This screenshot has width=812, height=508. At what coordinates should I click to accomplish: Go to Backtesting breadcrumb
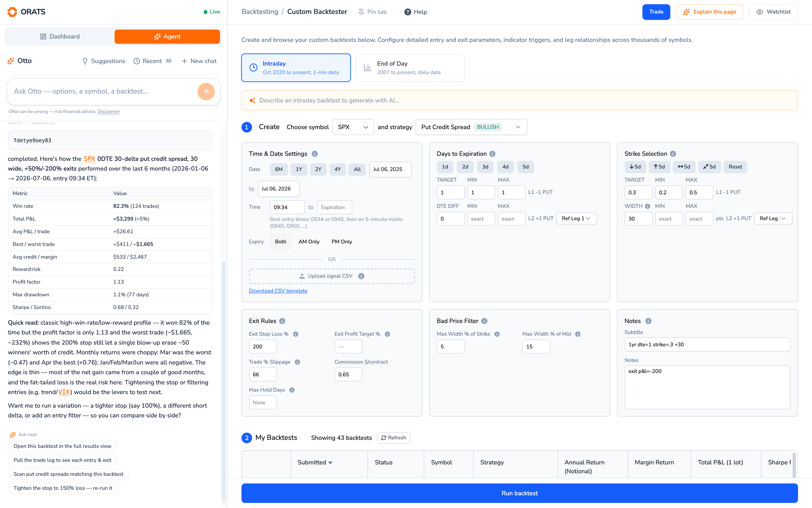click(260, 12)
